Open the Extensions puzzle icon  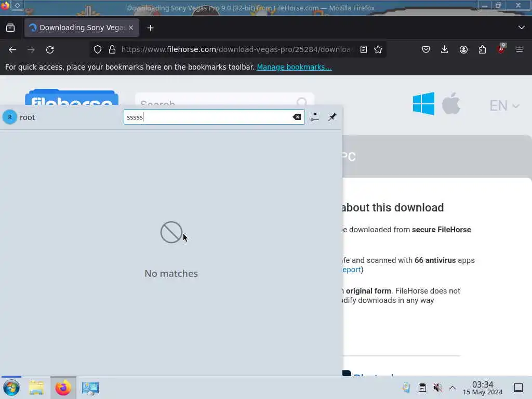[482, 49]
